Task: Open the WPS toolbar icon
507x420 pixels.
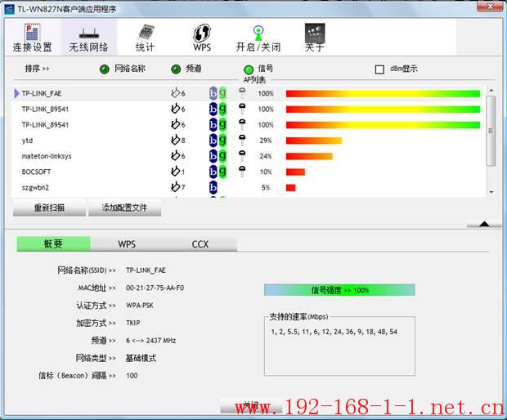Action: coord(202,38)
